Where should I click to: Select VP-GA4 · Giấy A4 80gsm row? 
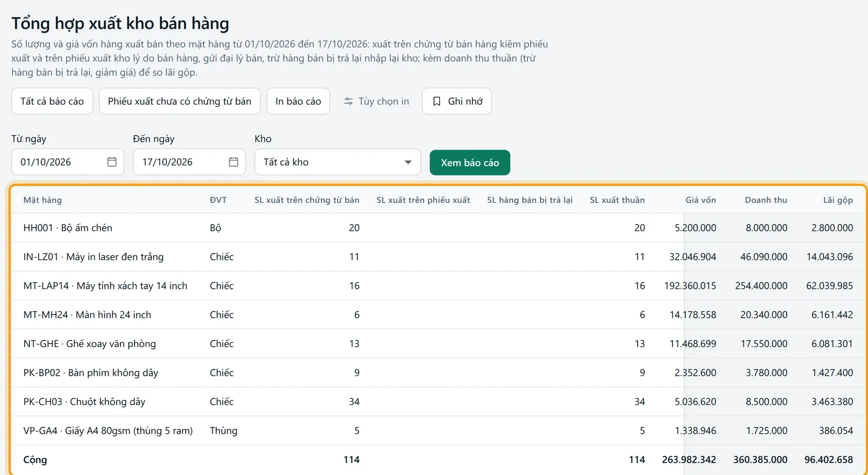click(x=438, y=431)
